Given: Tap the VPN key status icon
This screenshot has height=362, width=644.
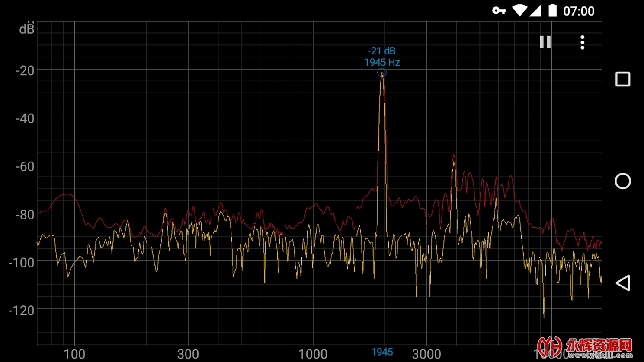Looking at the screenshot, I should tap(499, 11).
